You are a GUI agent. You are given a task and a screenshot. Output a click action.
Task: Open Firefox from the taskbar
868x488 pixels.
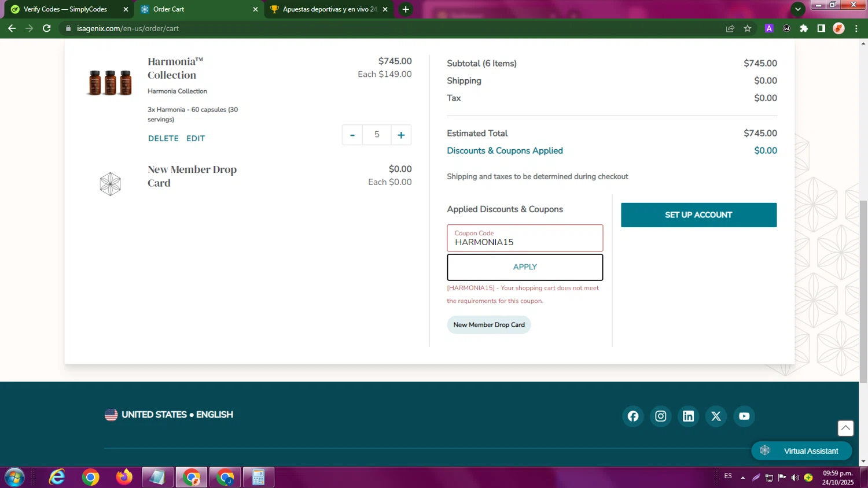click(x=124, y=478)
